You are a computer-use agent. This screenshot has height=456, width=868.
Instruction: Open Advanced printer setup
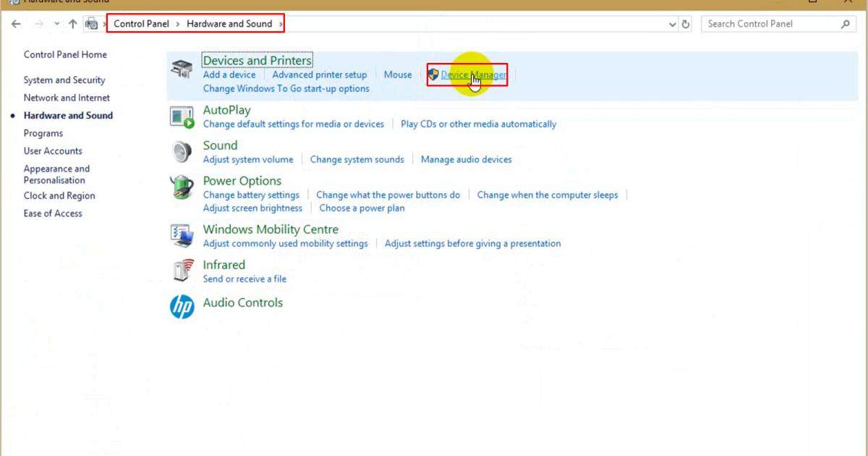(320, 75)
